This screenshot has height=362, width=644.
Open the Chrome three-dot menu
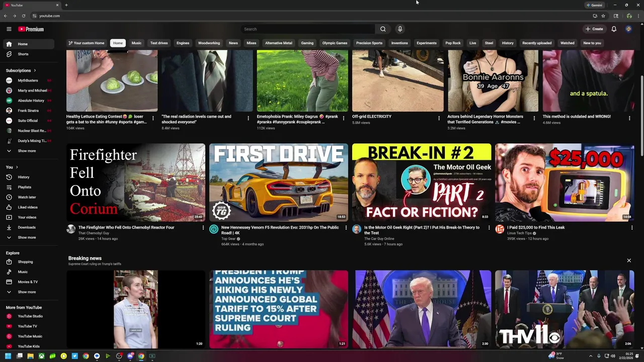point(638,16)
